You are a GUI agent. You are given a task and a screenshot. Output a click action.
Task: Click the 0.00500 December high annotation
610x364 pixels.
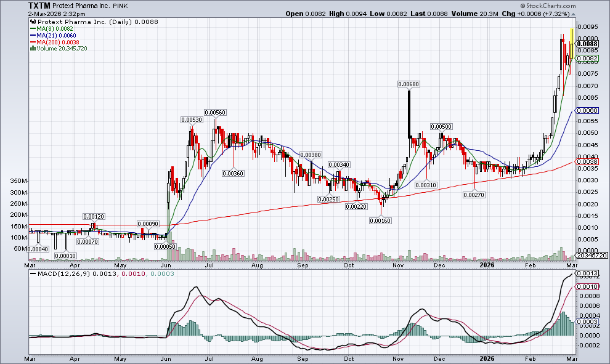point(441,127)
